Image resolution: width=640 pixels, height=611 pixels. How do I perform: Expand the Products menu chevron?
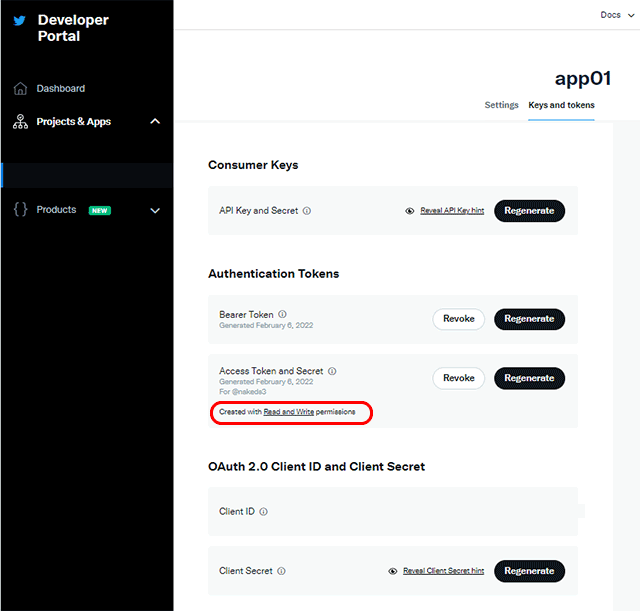tap(155, 210)
